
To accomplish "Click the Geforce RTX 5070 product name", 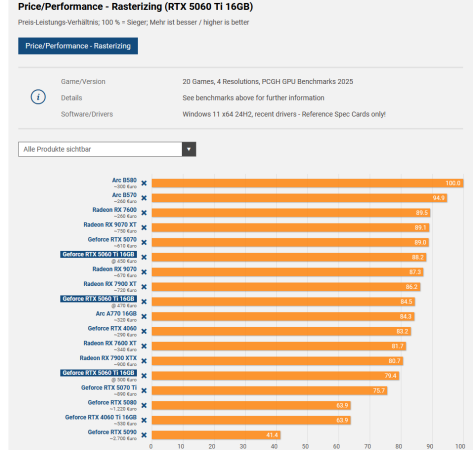I will [x=112, y=239].
